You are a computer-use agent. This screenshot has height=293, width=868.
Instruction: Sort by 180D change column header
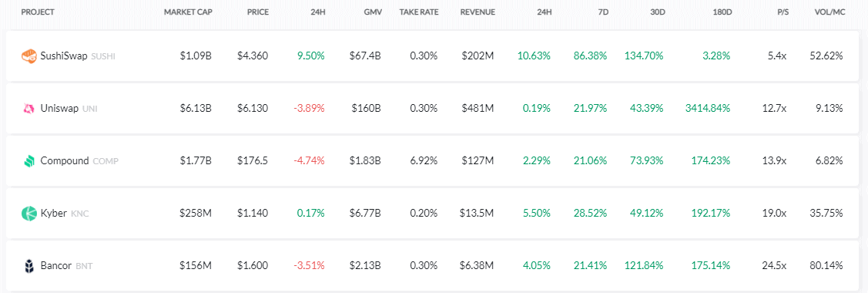click(722, 12)
